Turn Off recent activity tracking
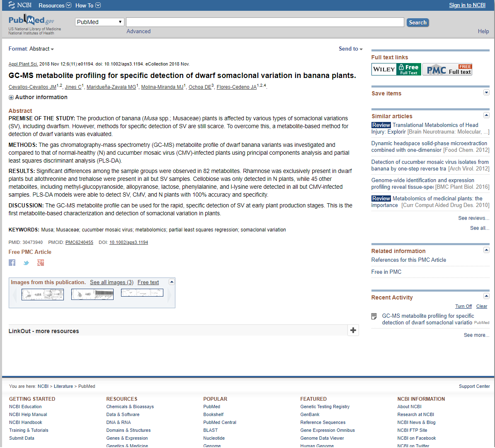The width and height of the screenshot is (495, 448). pos(463,306)
